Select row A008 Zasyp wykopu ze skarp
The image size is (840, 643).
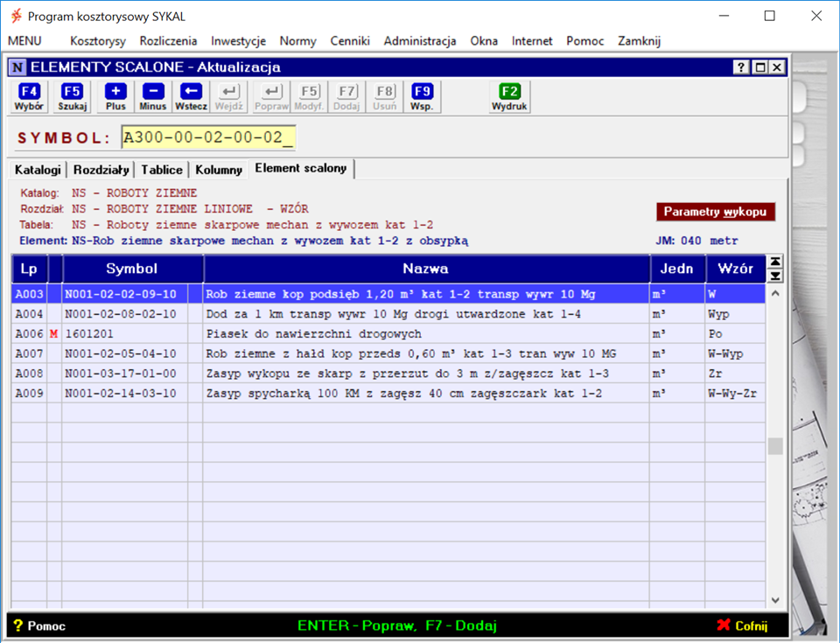pos(388,374)
